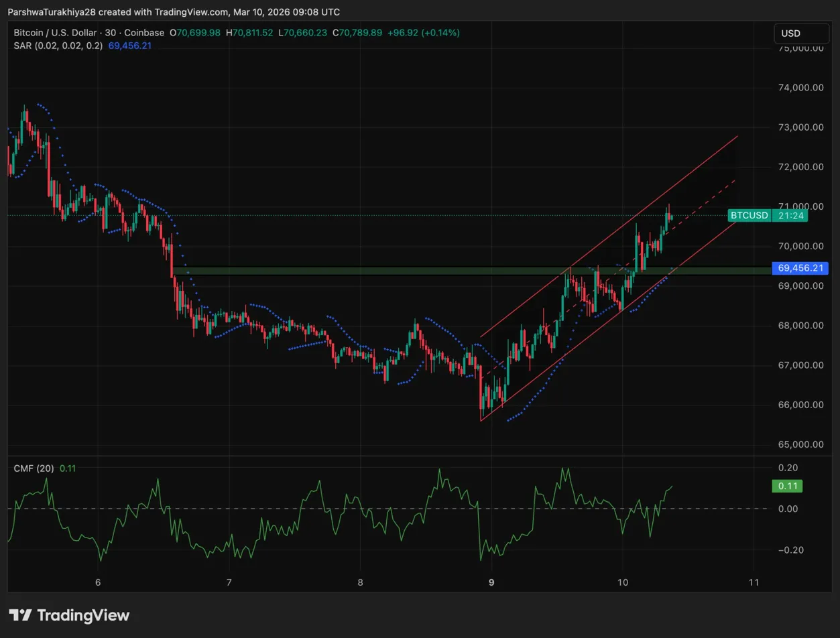The image size is (840, 638).
Task: Click the green BTCUSD price axis tag
Action: tap(749, 215)
